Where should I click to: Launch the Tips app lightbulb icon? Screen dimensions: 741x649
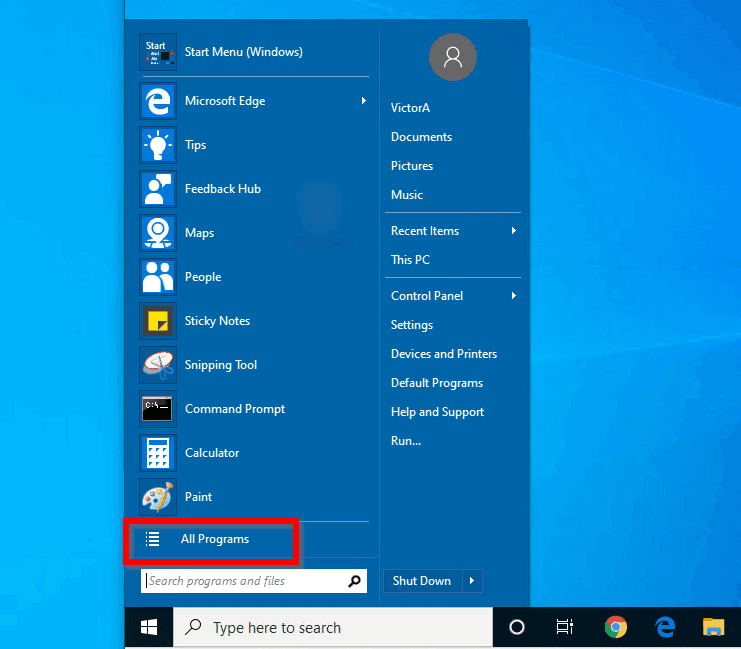(x=158, y=145)
